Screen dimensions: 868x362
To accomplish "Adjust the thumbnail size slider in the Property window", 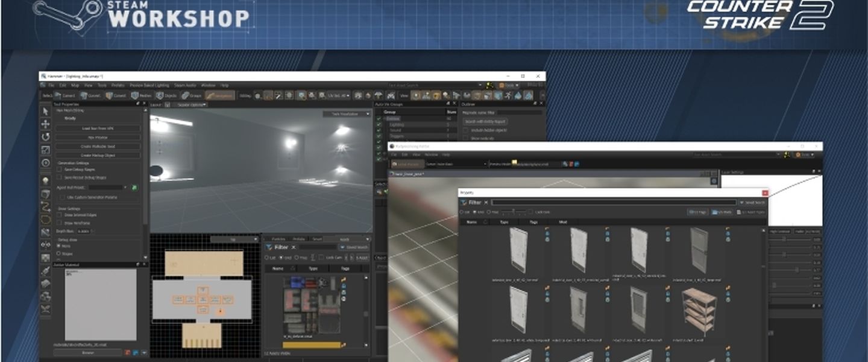I will 514,211.
